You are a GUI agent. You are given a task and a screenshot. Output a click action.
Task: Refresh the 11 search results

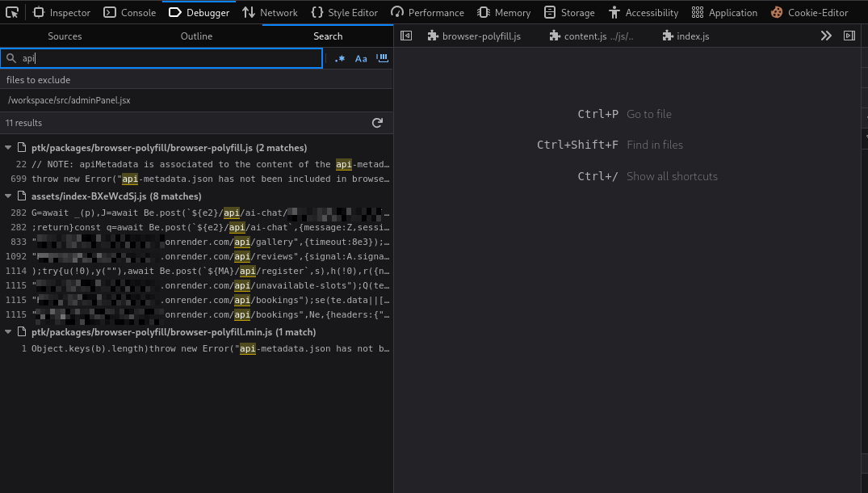377,123
